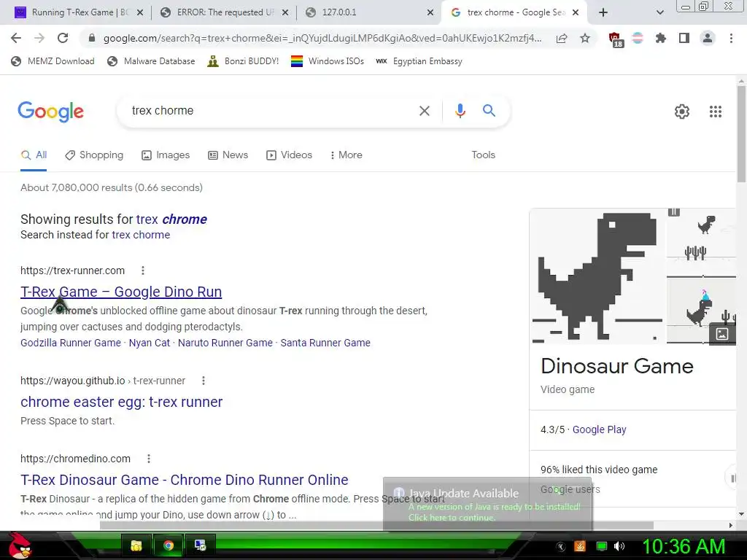The image size is (747, 560).
Task: Open the Egyptian Embassy bookmark
Action: click(x=419, y=61)
